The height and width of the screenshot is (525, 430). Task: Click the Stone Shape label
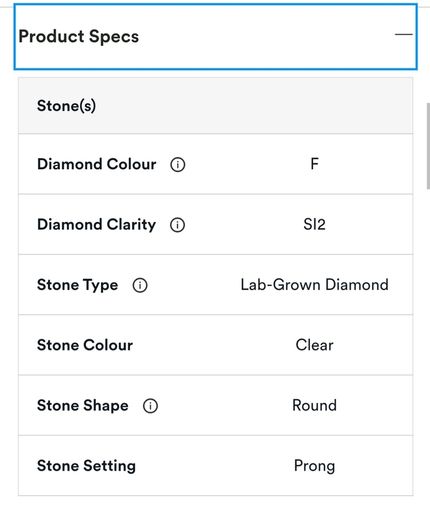[x=82, y=405]
